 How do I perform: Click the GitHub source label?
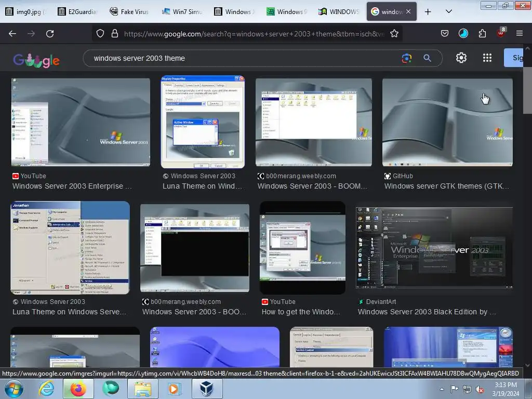coord(403,176)
